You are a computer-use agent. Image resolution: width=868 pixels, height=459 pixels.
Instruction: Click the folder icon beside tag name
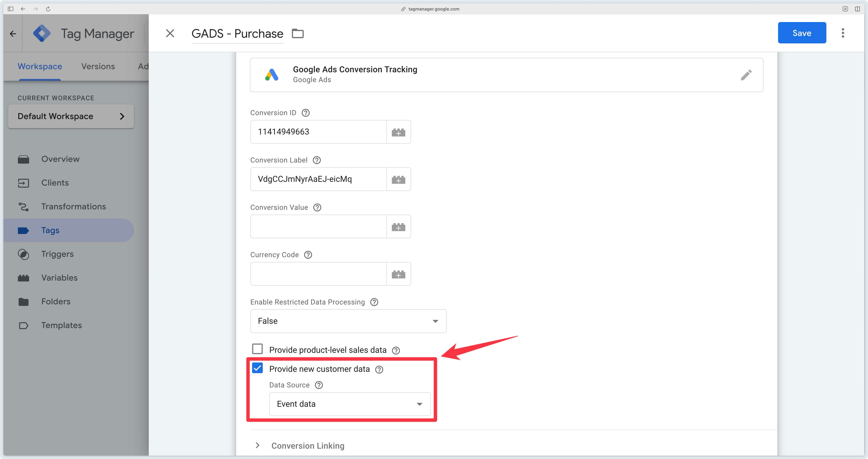pyautogui.click(x=298, y=33)
